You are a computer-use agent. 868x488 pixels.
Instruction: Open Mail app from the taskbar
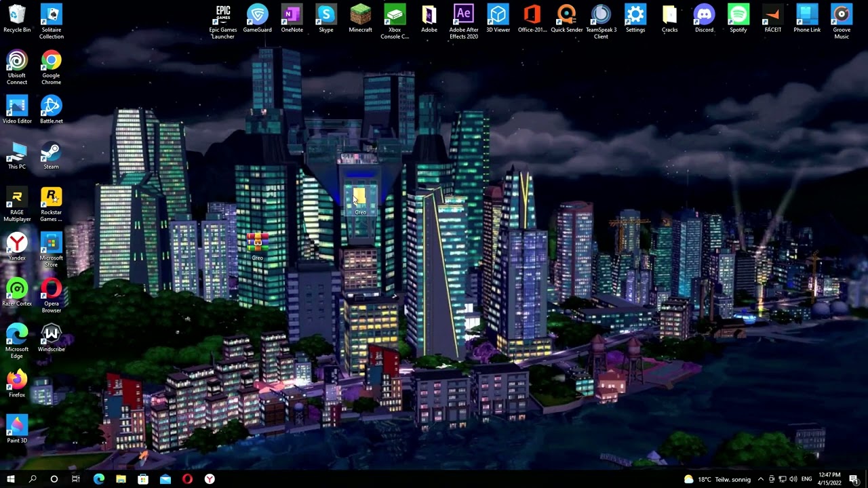click(165, 479)
